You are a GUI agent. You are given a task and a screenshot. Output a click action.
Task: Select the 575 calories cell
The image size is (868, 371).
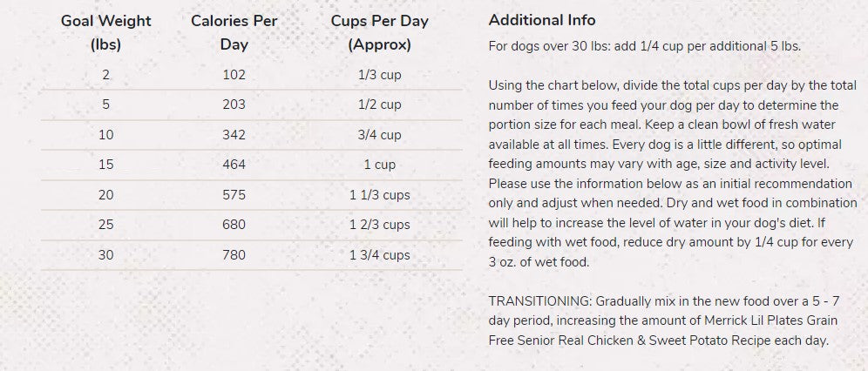click(234, 194)
